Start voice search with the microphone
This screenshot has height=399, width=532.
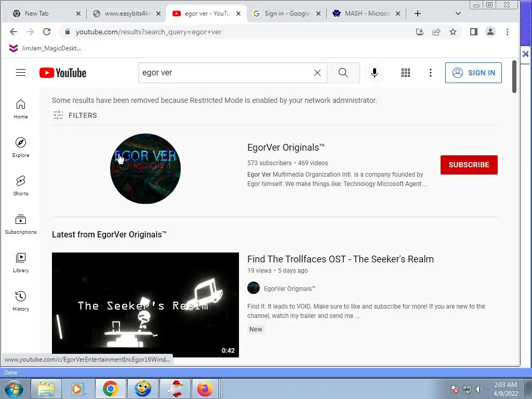[374, 73]
